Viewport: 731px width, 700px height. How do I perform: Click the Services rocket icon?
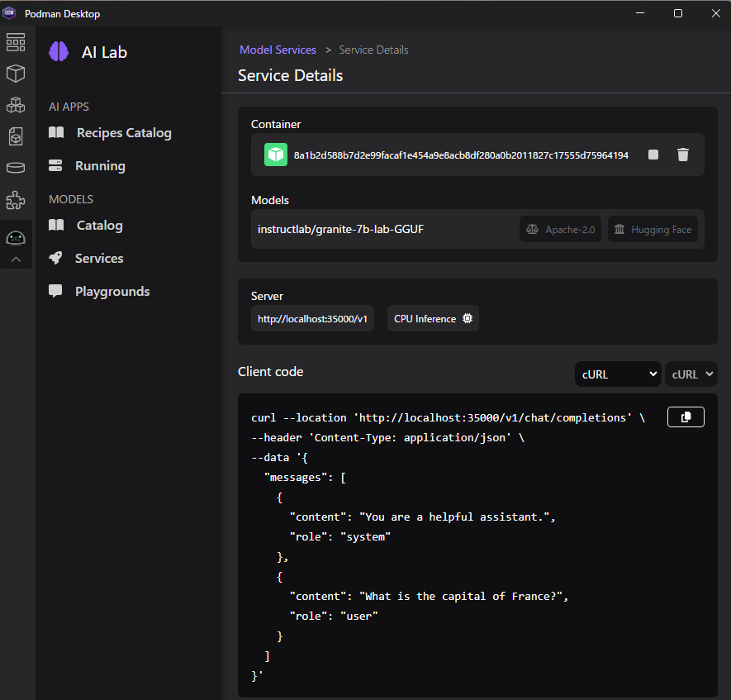click(x=55, y=258)
